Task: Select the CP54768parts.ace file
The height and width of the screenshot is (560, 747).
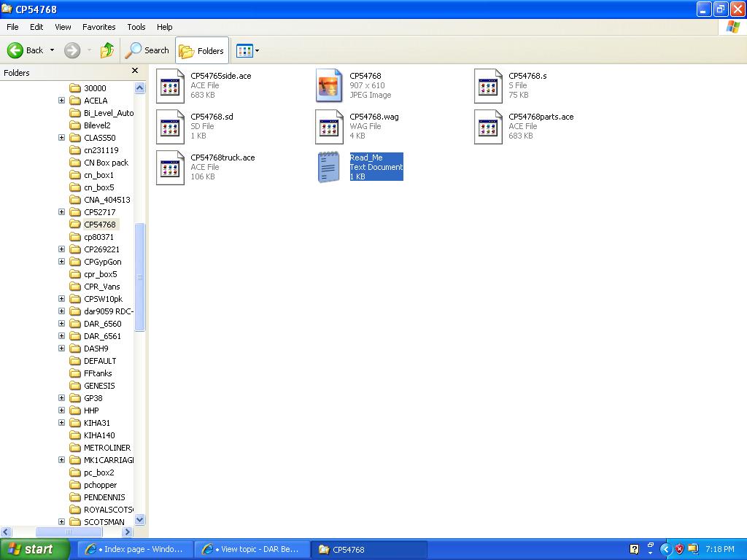Action: click(x=488, y=127)
